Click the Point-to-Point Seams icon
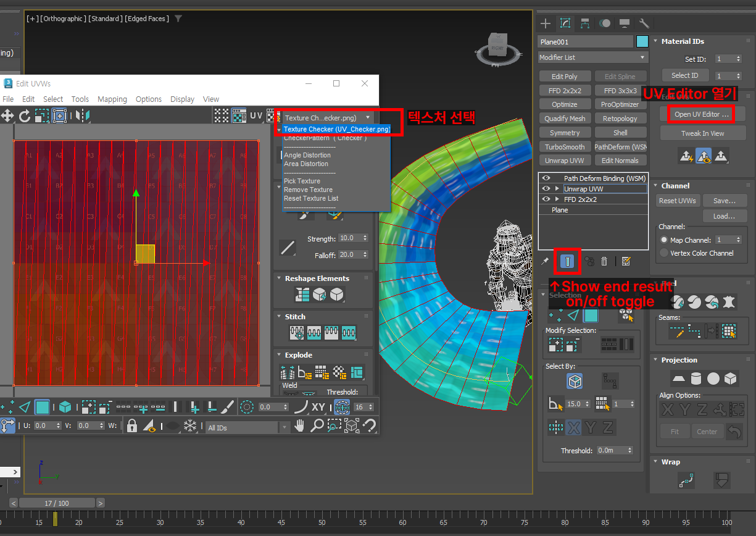The height and width of the screenshot is (536, 756). [x=694, y=332]
